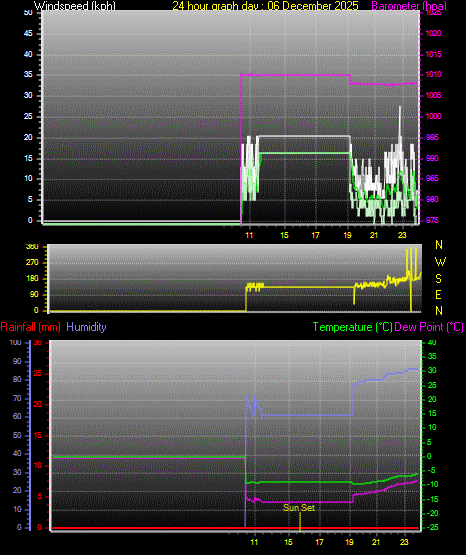
Task: Click hour label "17" under windspeed graph
Action: tap(315, 235)
